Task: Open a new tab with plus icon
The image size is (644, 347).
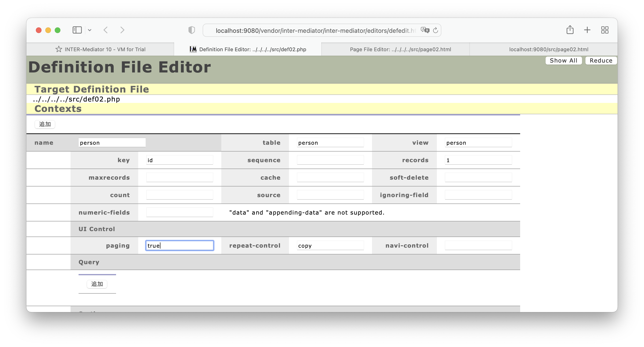Action: [x=587, y=30]
